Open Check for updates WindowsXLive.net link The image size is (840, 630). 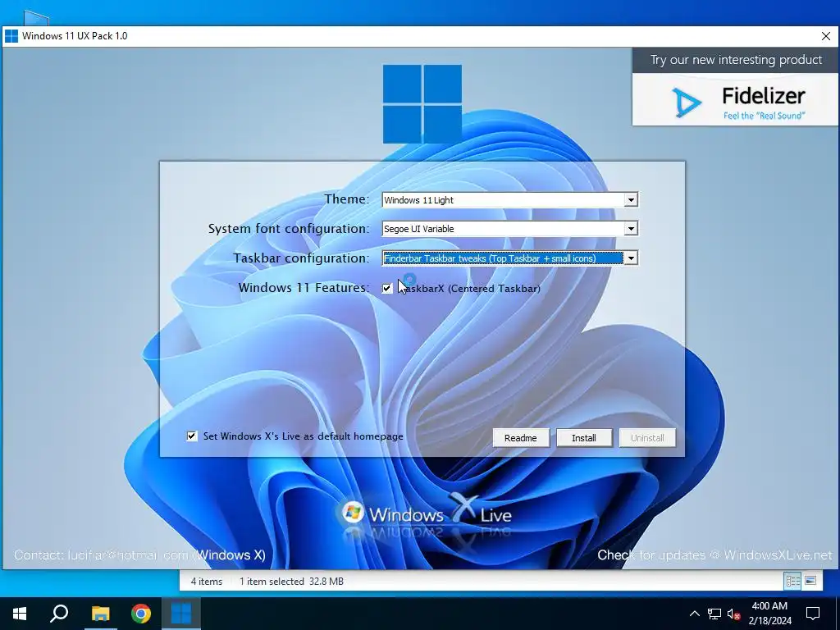pyautogui.click(x=714, y=555)
